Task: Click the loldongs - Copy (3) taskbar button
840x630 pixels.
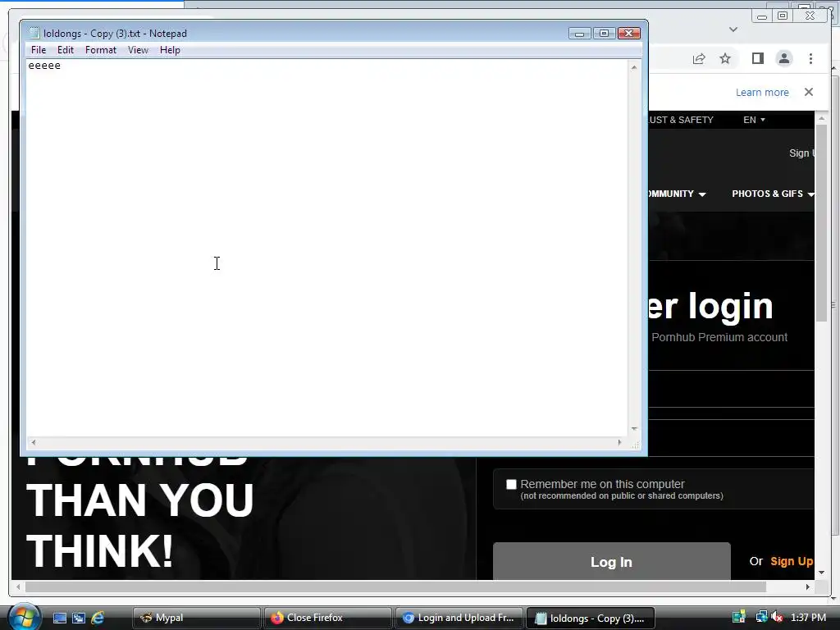Action: [591, 619]
